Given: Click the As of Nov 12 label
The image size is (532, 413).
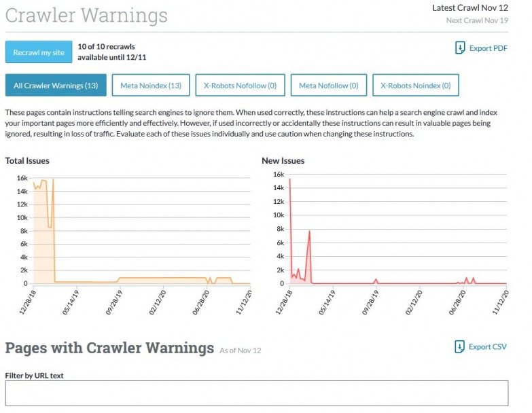Looking at the screenshot, I should pos(241,351).
